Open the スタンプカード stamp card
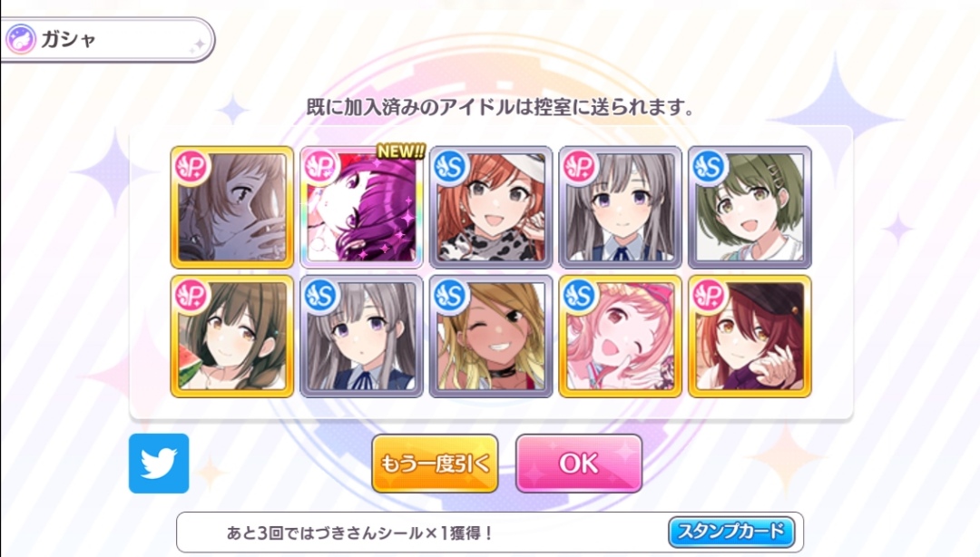The height and width of the screenshot is (557, 980). [731, 532]
